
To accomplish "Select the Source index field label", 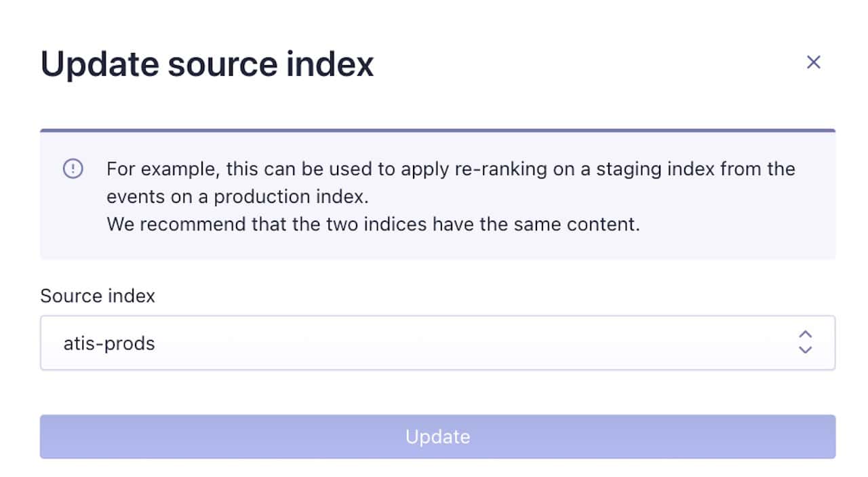I will [98, 296].
